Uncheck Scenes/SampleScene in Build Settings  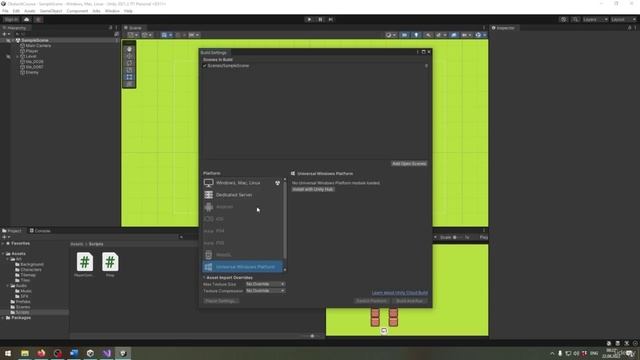(205, 66)
